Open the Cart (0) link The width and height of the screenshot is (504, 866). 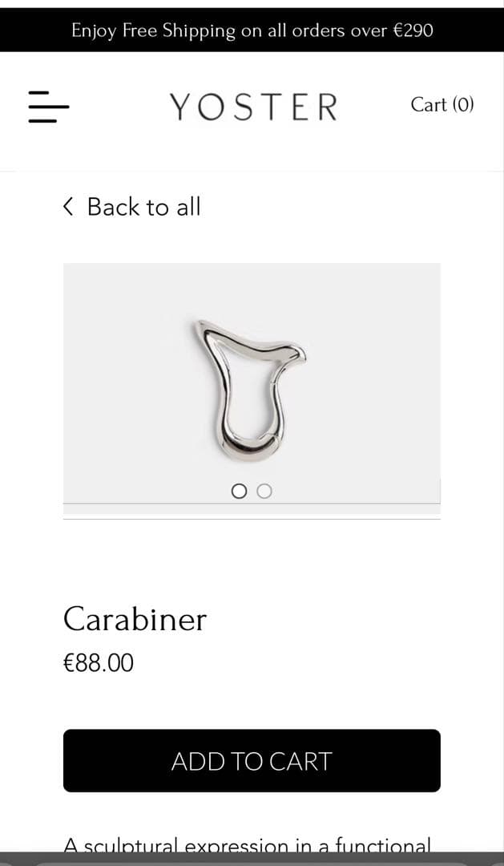[x=442, y=104]
